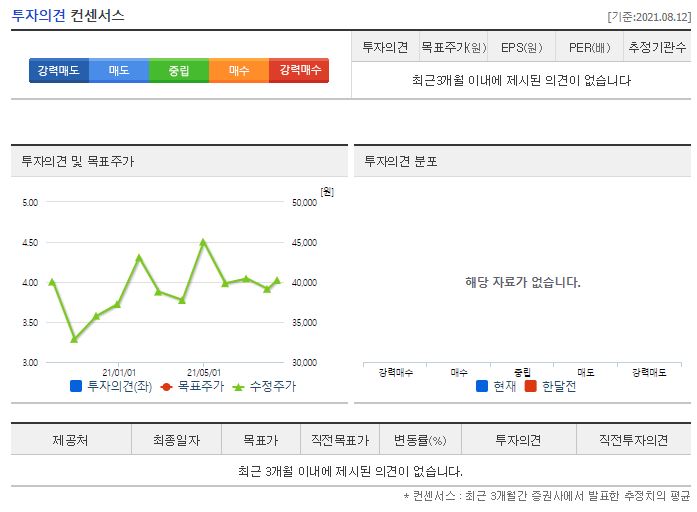Click the red 목표주가 legend marker
Image resolution: width=697 pixels, height=512 pixels.
tap(166, 387)
